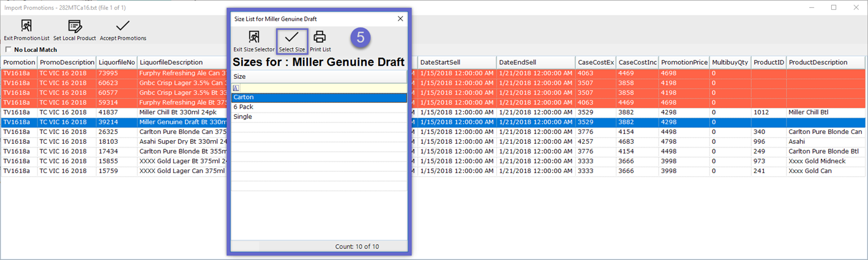Select LiquorfileNo 18103 cell
Viewport: 868px width, 260px height.
[x=117, y=142]
